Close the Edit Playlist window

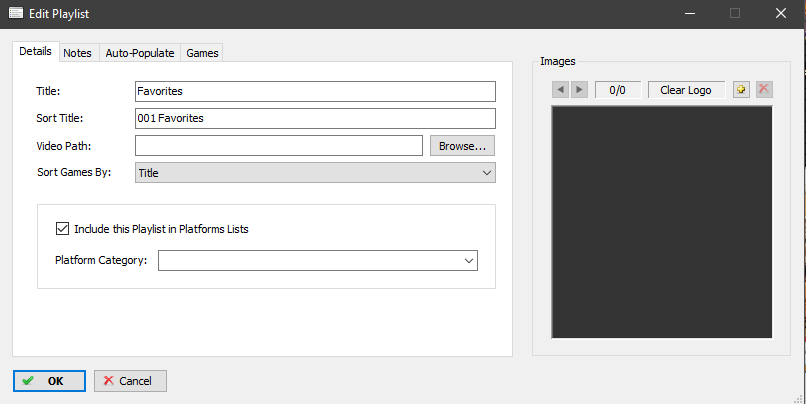[781, 13]
